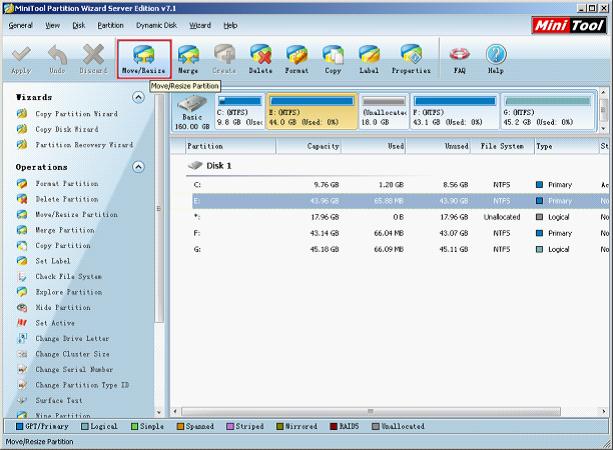613x450 pixels.
Task: Click the left sidebar scroll down arrow
Action: [x=159, y=412]
